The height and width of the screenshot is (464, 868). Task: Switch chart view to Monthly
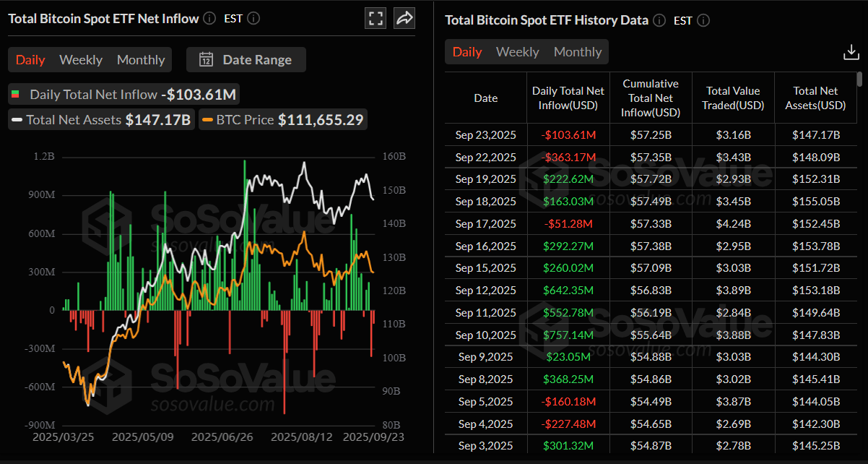(140, 60)
